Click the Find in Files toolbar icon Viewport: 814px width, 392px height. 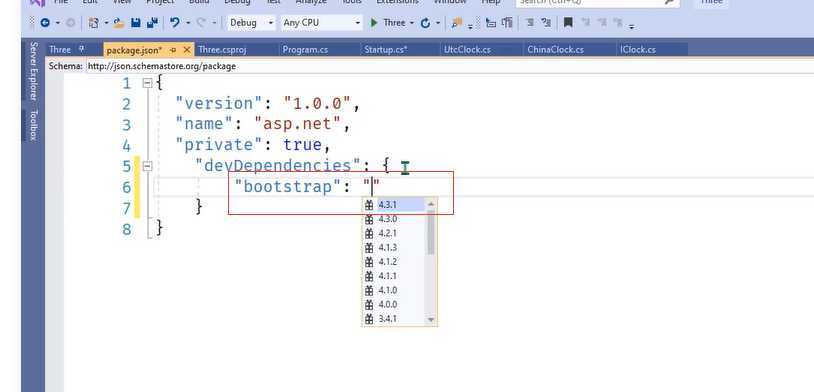(x=456, y=23)
